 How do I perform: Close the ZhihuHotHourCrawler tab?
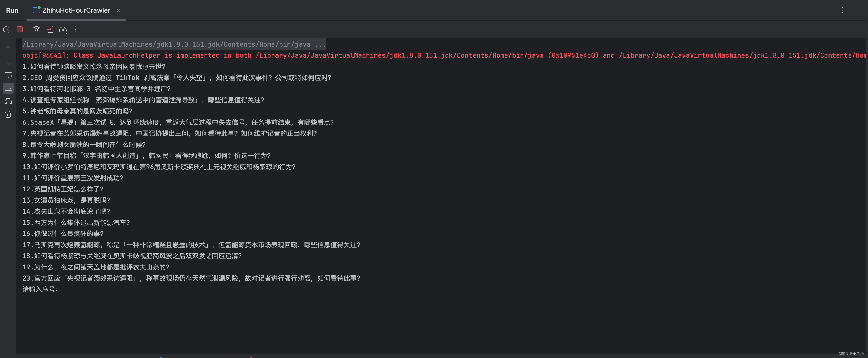(x=118, y=10)
